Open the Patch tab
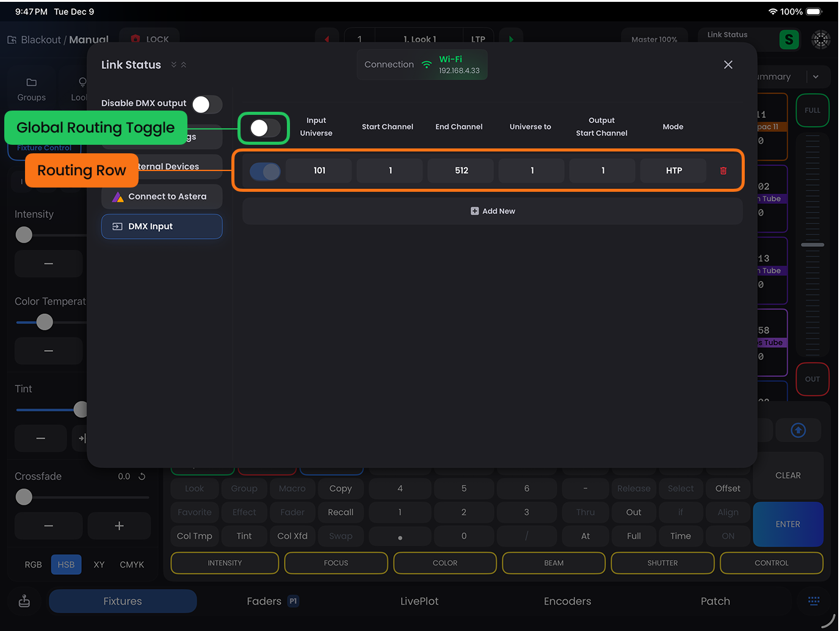 [715, 601]
